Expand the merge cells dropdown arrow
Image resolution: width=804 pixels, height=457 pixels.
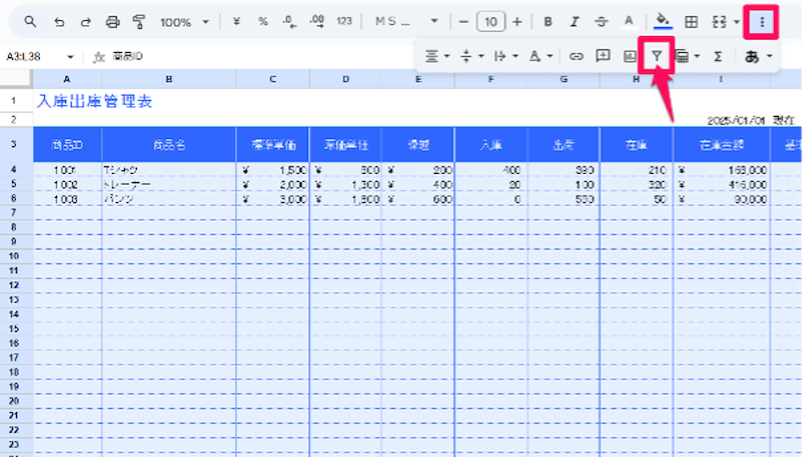[736, 22]
